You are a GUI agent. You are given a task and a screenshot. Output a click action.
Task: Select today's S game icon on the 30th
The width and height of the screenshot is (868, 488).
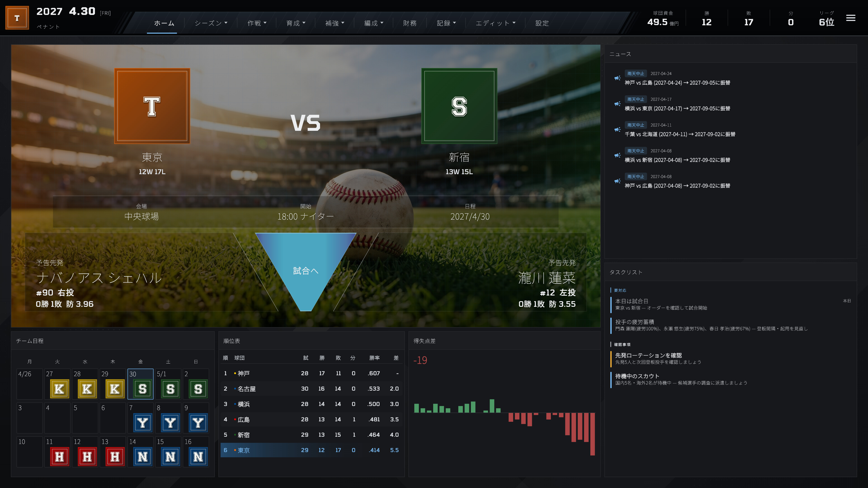[143, 389]
